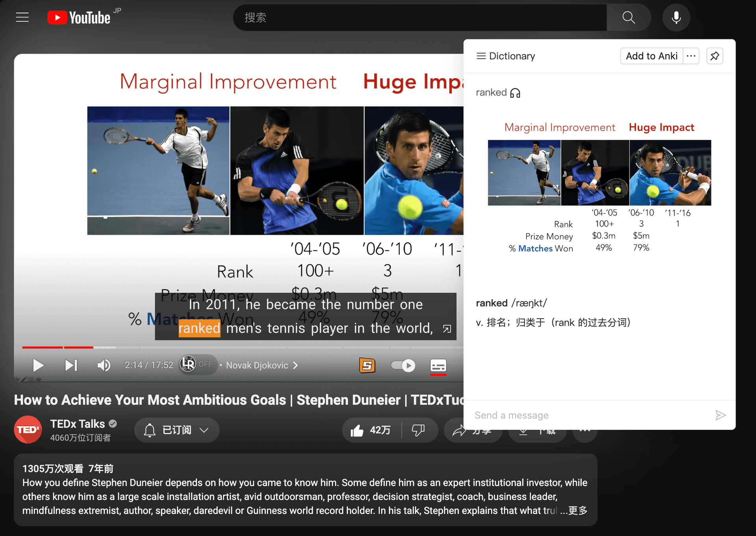756x536 pixels.
Task: Go to the YouTube home logo
Action: point(79,18)
